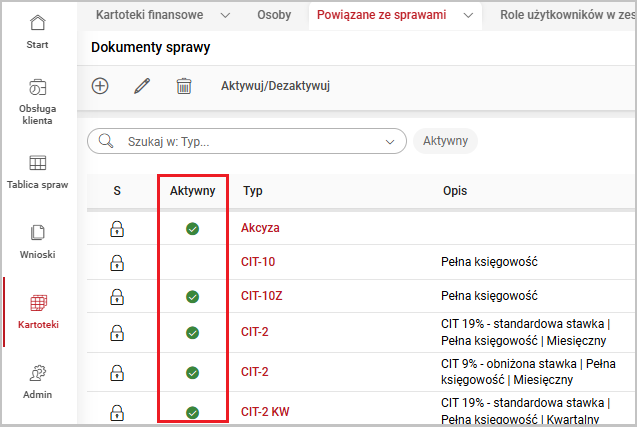Switch to Role użytkowników tab
The width and height of the screenshot is (637, 427).
(564, 15)
